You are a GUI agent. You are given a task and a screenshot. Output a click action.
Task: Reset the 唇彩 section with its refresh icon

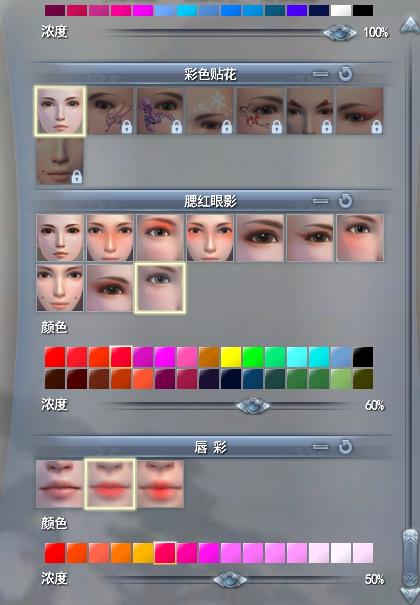tap(345, 447)
